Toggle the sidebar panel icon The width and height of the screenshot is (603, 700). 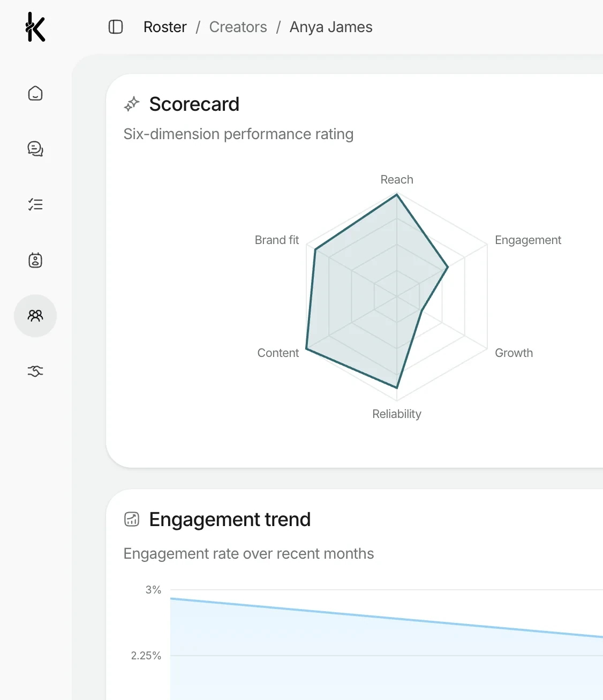[x=116, y=27]
